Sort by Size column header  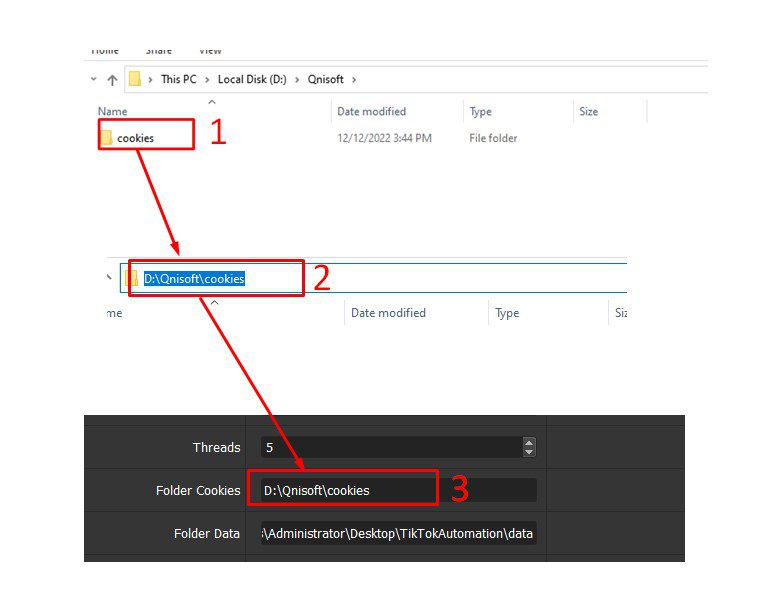pos(589,111)
